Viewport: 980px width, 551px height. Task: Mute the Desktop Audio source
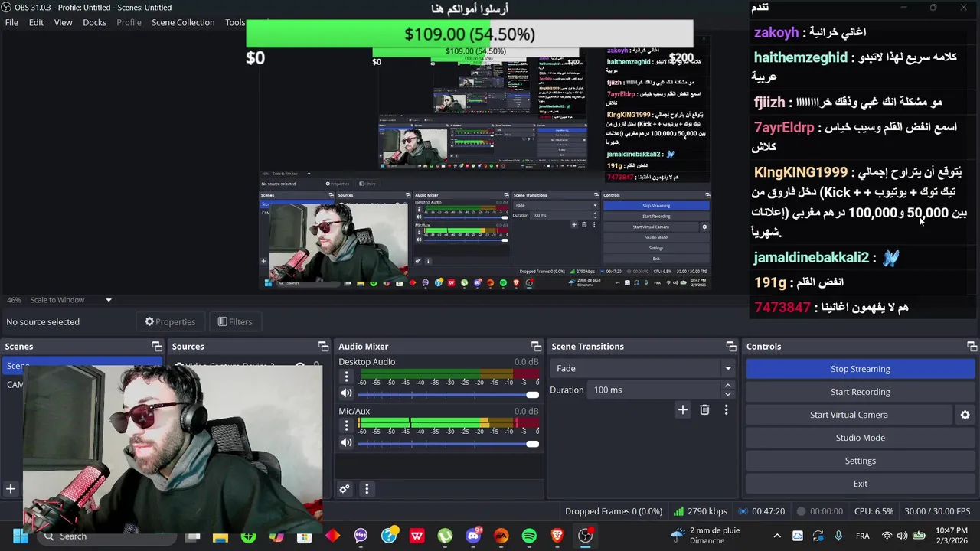pyautogui.click(x=346, y=393)
